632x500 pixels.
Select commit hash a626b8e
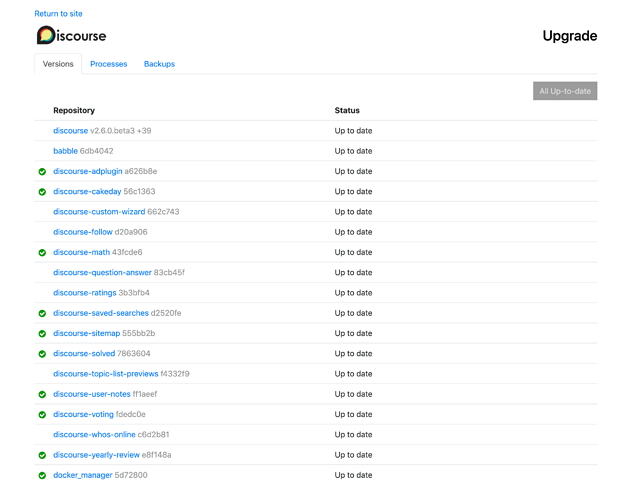(x=141, y=171)
